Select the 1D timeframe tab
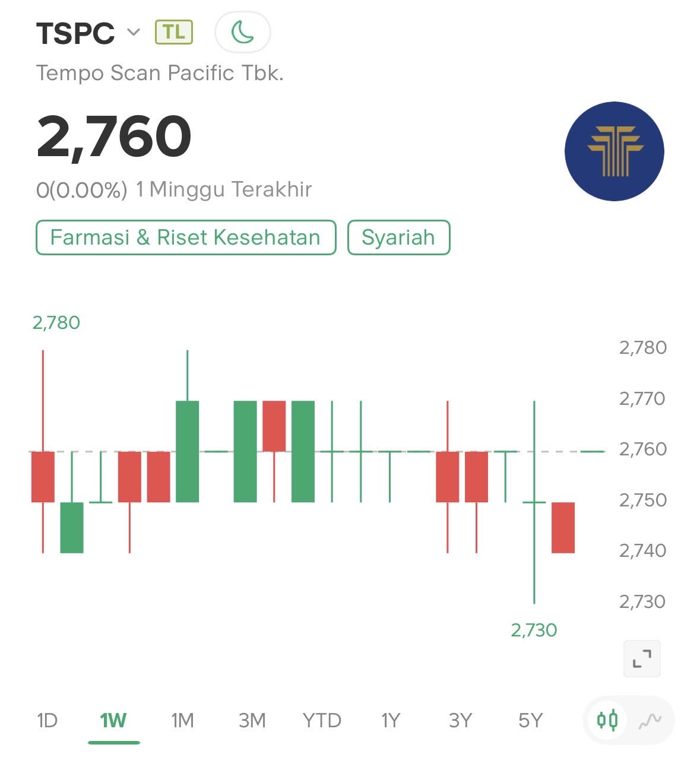 click(47, 720)
